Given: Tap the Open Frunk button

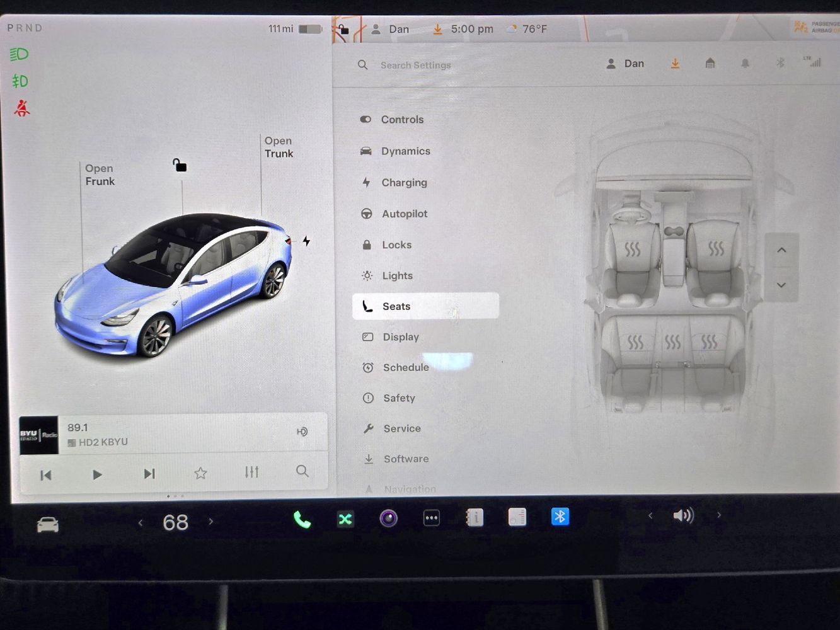Looking at the screenshot, I should 100,175.
